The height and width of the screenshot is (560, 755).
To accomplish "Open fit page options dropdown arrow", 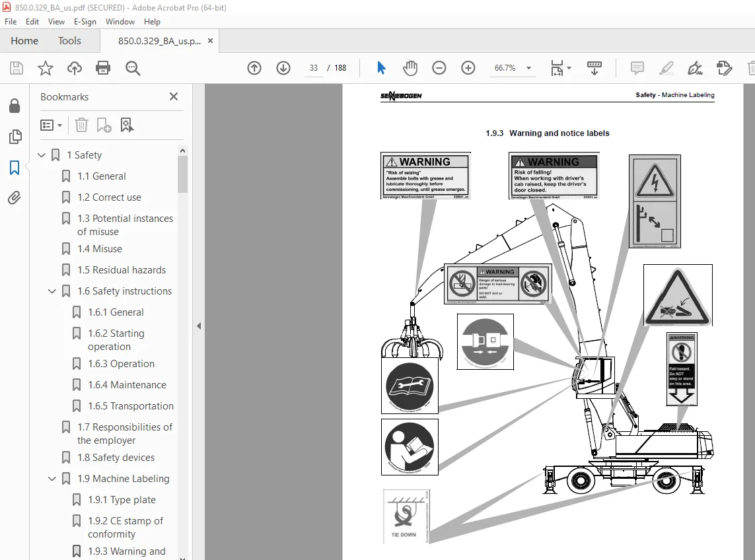I will pos(569,68).
